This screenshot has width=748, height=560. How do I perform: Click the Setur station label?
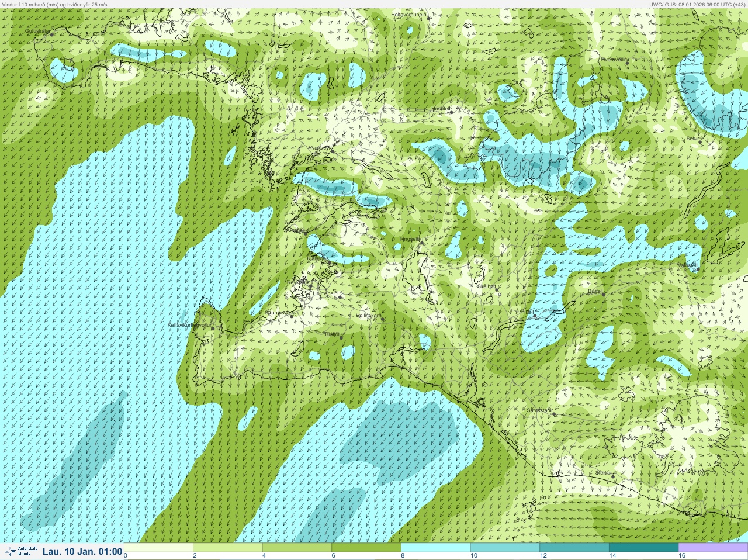692,139
